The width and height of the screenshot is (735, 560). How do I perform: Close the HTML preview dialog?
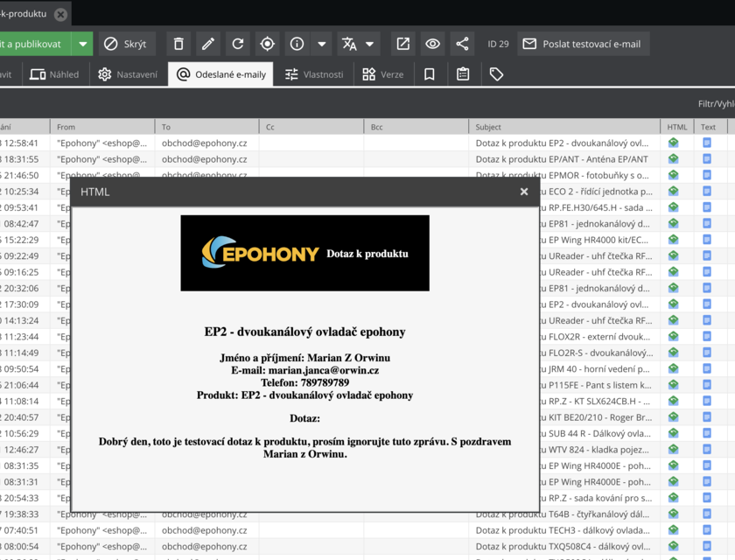coord(523,192)
